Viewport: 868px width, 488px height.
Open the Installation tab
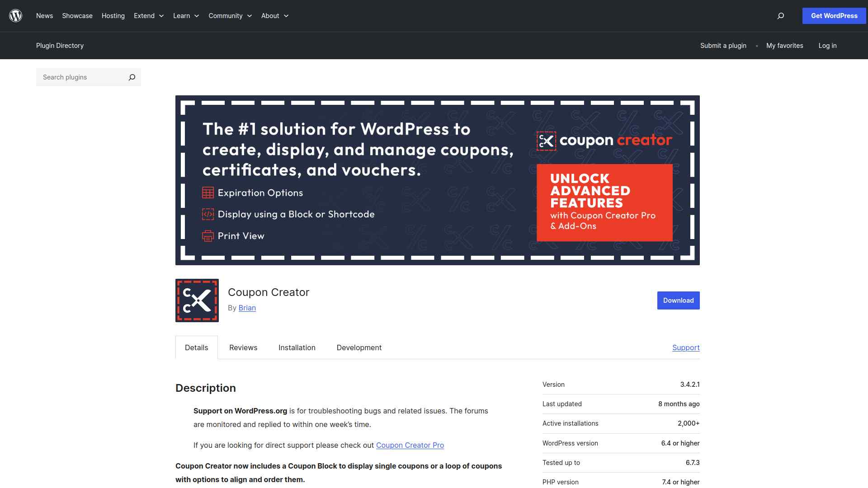click(x=297, y=347)
